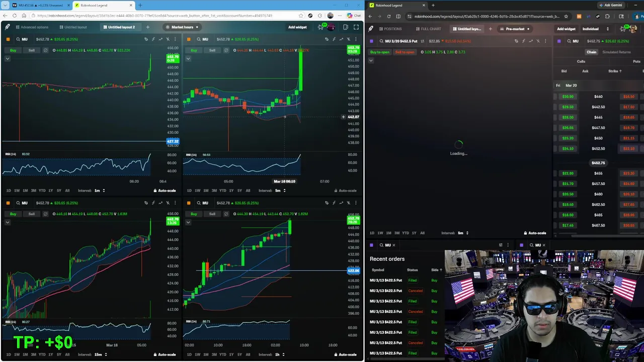This screenshot has height=362, width=644.
Task: Click the left browser address bar
Action: pyautogui.click(x=166, y=16)
